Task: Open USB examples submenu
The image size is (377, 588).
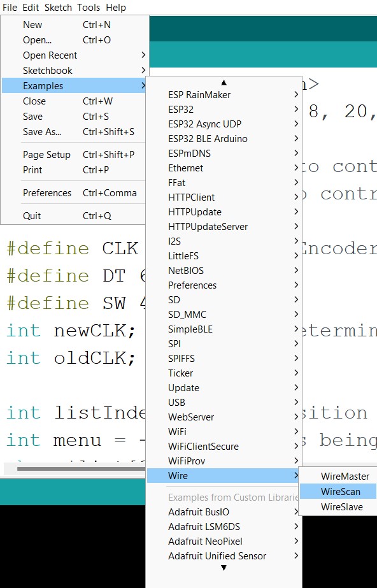Action: click(224, 403)
